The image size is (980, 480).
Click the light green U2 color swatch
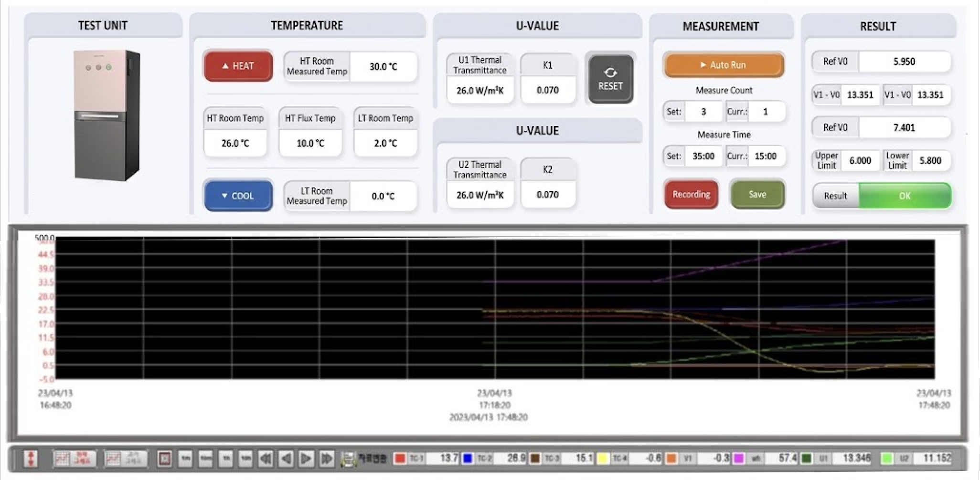pyautogui.click(x=887, y=458)
